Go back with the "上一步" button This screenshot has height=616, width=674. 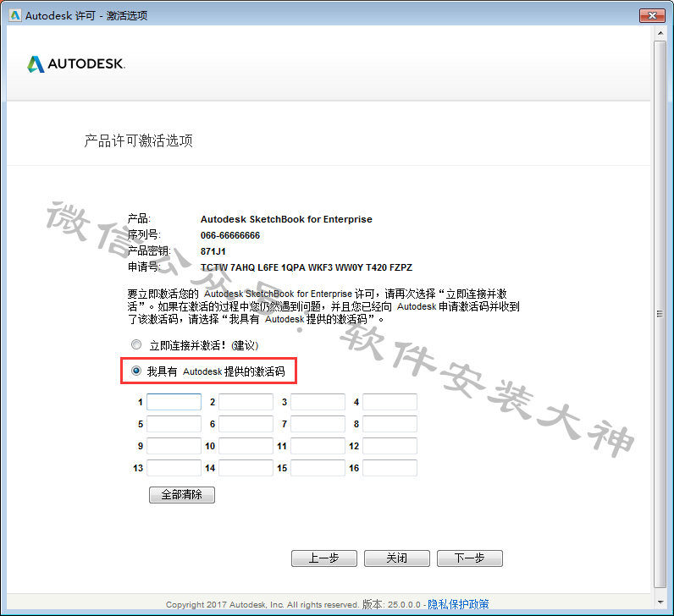[324, 558]
